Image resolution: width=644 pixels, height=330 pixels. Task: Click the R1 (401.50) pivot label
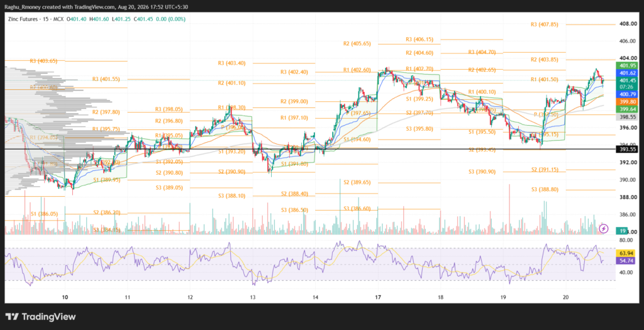[545, 80]
